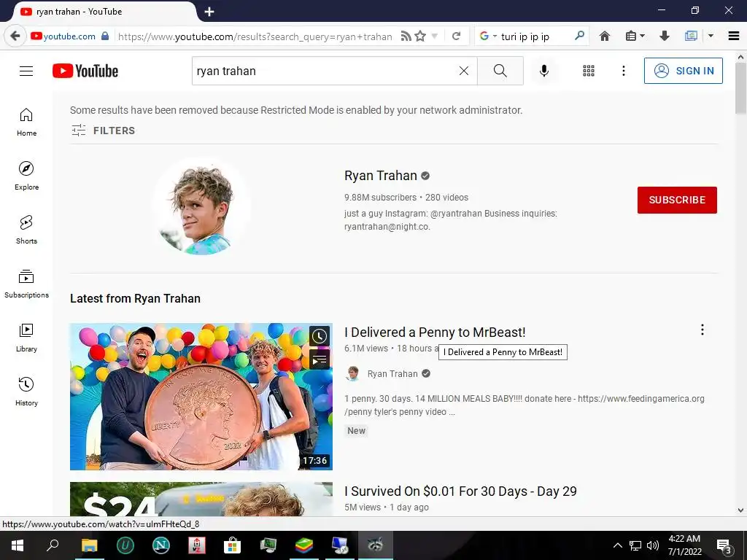The image size is (747, 560).
Task: Click Ryan Trahan channel avatar picture
Action: 201,208
